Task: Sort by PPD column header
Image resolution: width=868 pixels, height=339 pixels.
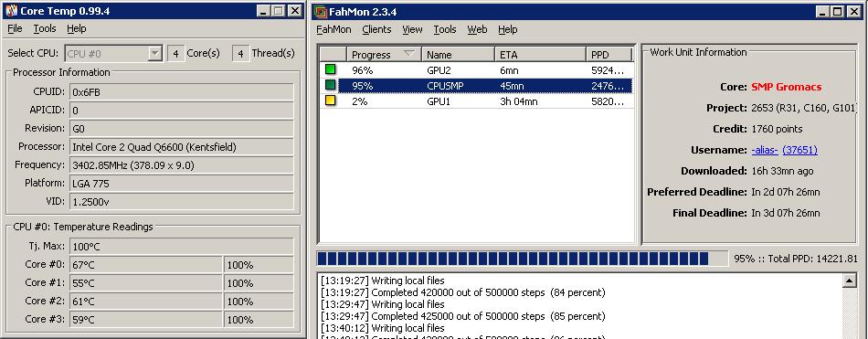Action: [x=609, y=54]
